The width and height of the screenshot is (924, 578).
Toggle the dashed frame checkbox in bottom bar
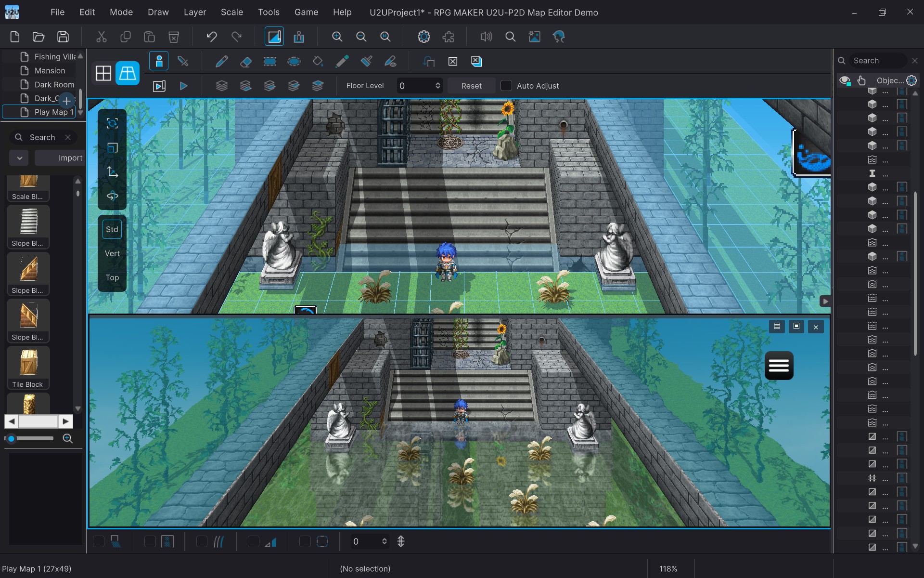point(305,541)
